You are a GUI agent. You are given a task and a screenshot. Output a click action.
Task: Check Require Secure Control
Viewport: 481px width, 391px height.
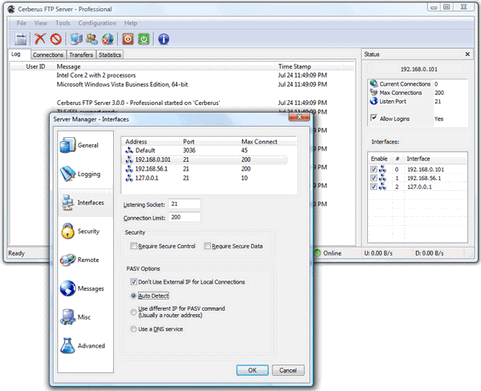coord(134,246)
